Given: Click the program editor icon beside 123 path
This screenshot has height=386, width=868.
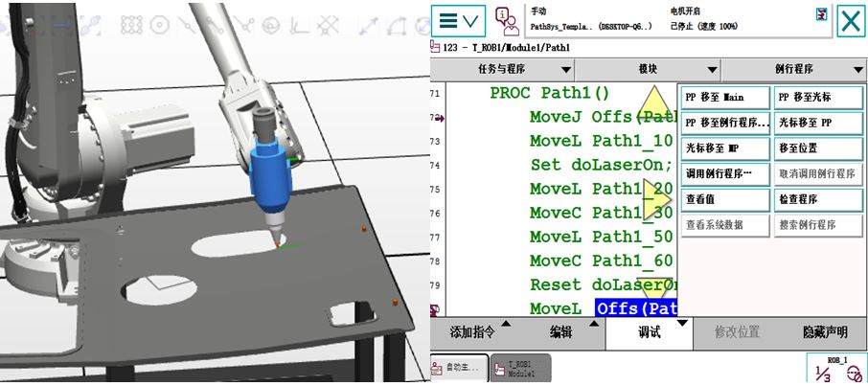Looking at the screenshot, I should coord(435,48).
